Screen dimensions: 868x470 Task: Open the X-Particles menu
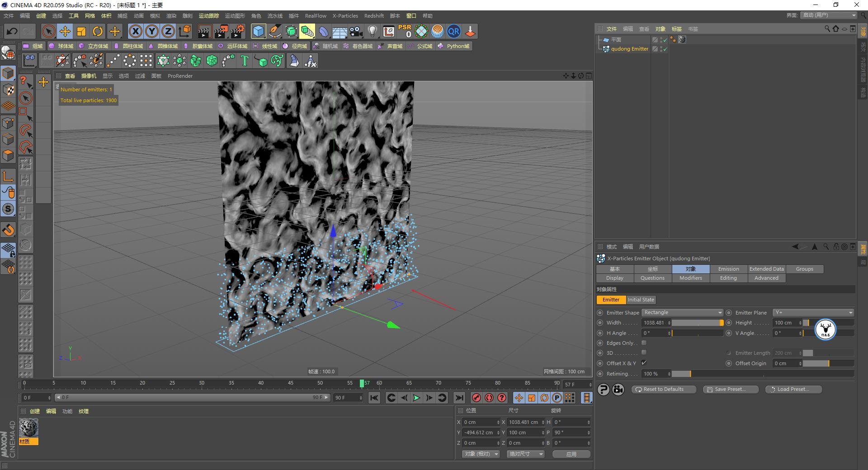pos(345,16)
